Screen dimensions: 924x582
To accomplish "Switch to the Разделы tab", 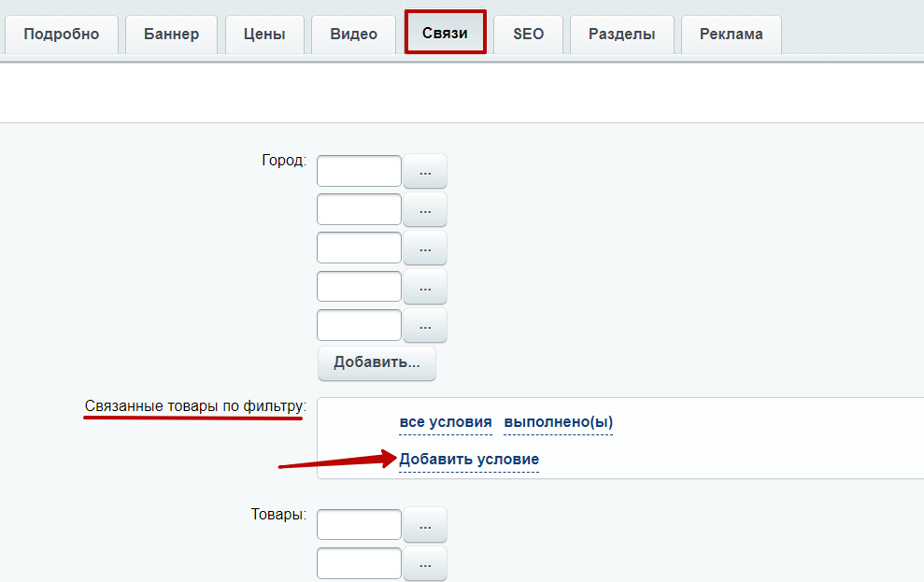I will coord(621,35).
